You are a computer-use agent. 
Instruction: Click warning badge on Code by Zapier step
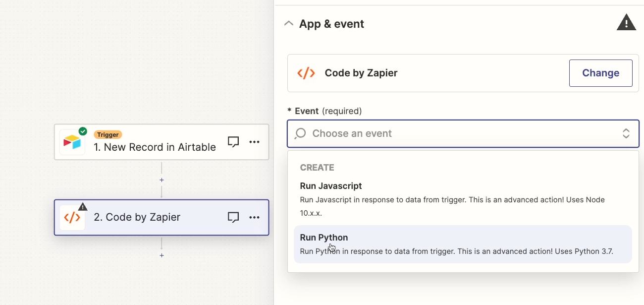click(83, 206)
